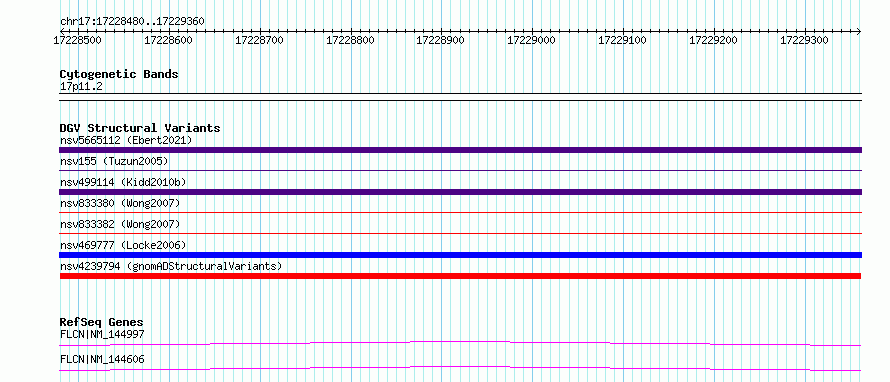Open variant nsv499114 (Kidd2010b) label
890x382 pixels.
tap(123, 182)
